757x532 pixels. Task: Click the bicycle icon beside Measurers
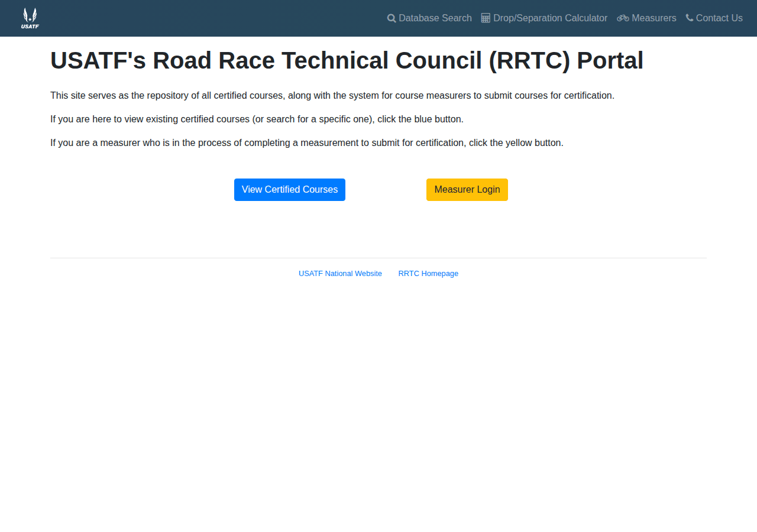point(623,18)
